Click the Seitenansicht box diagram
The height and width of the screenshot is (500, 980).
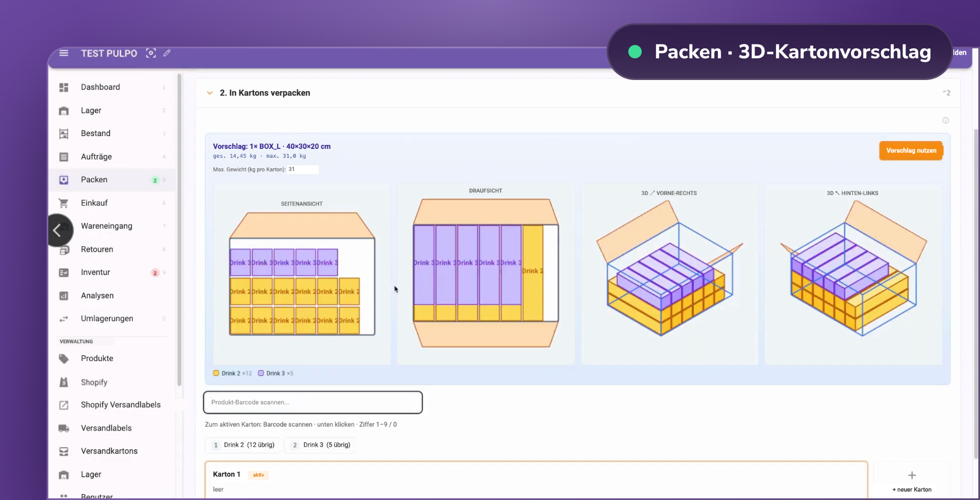(x=302, y=274)
